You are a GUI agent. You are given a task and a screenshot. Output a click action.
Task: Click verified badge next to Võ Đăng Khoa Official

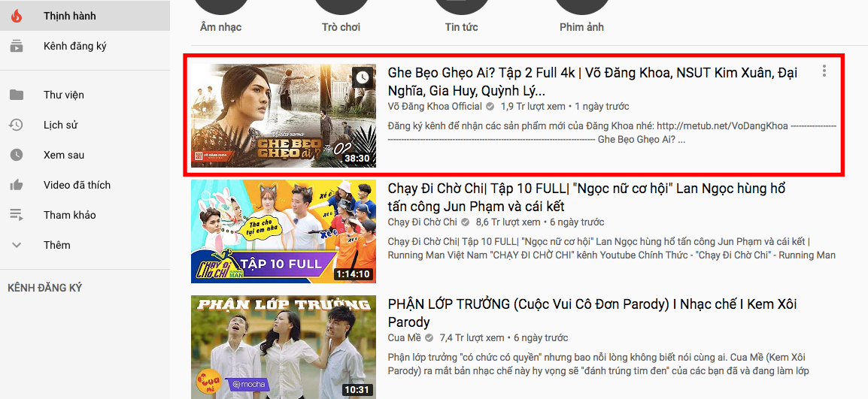490,106
